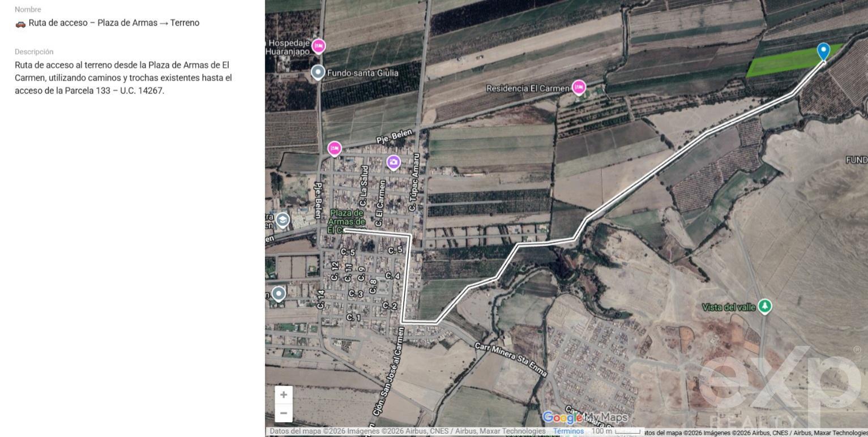This screenshot has height=437, width=868.
Task: Click the 'C. La Salud' street label
Action: coord(365,186)
